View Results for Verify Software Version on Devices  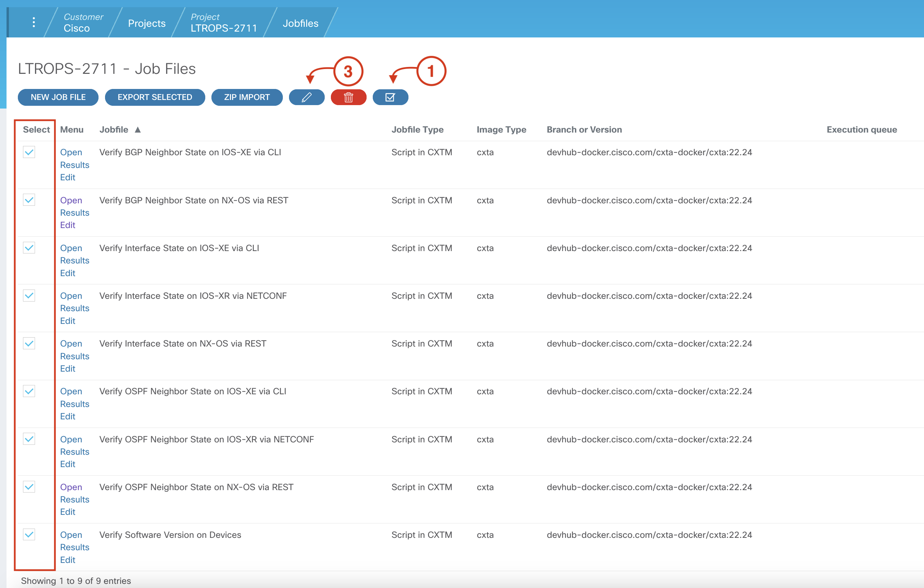(x=74, y=547)
